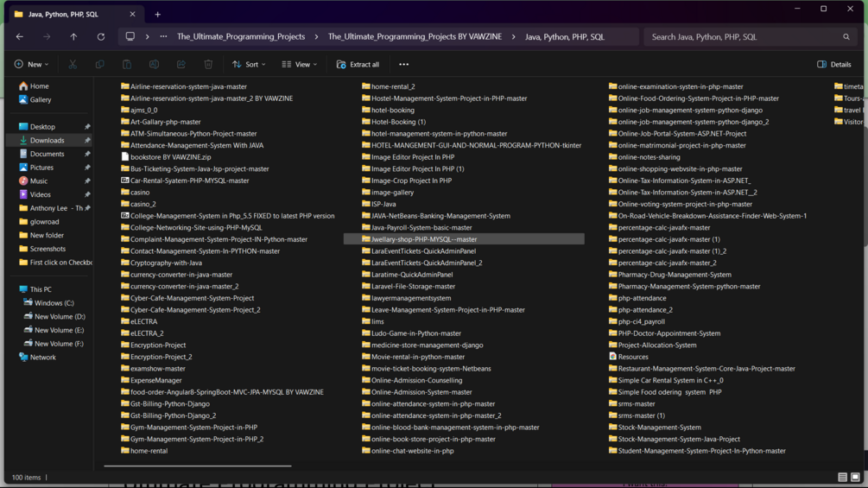Expand chevron next to PC icon

[147, 37]
